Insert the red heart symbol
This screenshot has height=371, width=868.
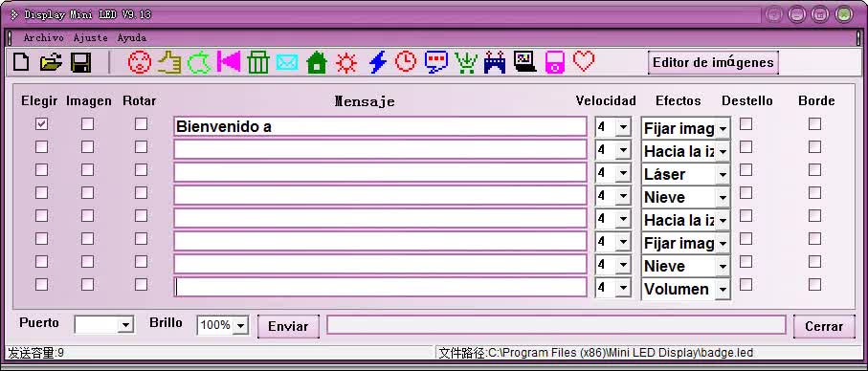click(x=584, y=61)
